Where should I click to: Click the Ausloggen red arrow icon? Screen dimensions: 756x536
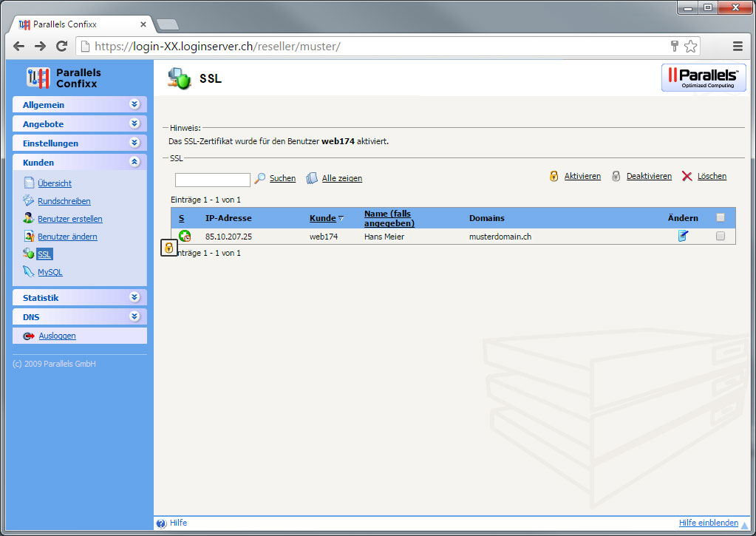(29, 336)
